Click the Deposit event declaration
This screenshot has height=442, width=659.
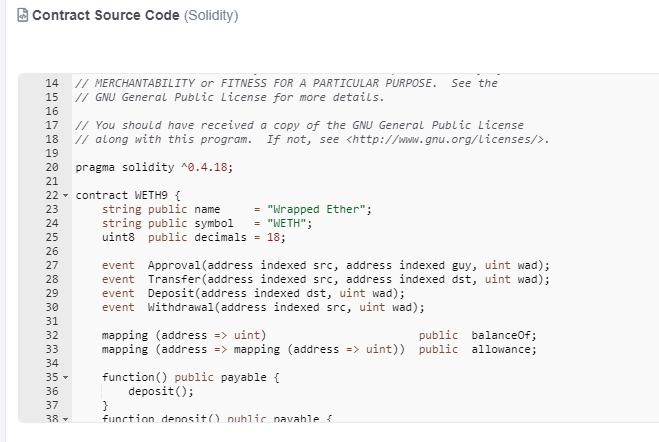coord(171,293)
